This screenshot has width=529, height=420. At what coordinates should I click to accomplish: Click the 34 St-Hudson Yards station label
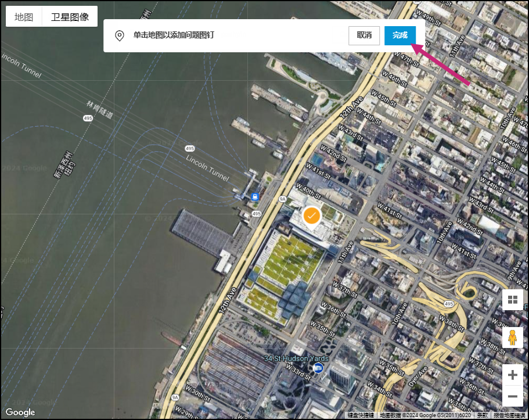coord(296,358)
